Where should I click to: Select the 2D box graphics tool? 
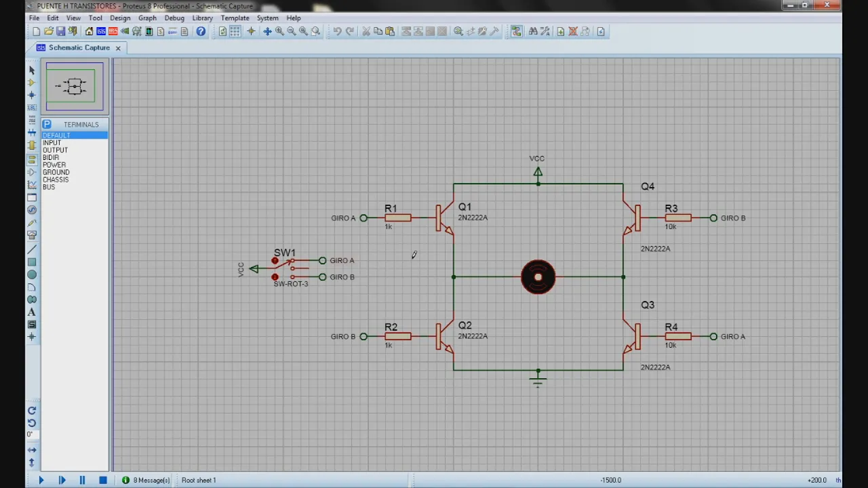pos(32,262)
